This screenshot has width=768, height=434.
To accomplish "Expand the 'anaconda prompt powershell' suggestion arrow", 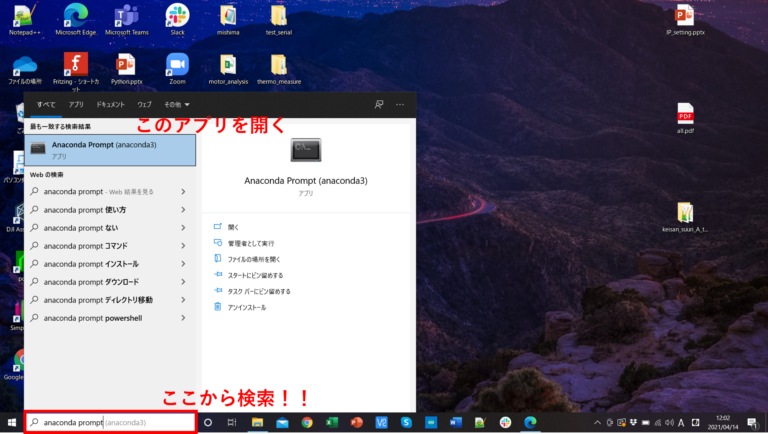I will pyautogui.click(x=183, y=318).
